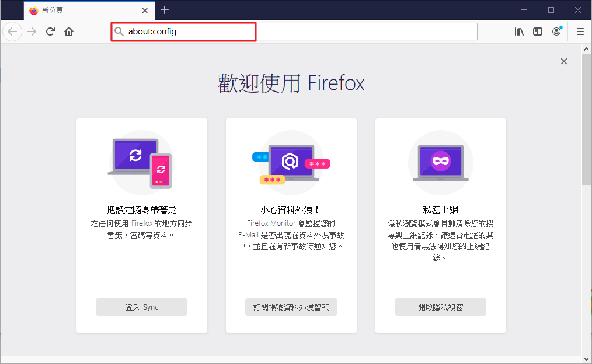This screenshot has height=364, width=592.
Task: Click the 小心資料外洩！ heading
Action: tap(291, 210)
